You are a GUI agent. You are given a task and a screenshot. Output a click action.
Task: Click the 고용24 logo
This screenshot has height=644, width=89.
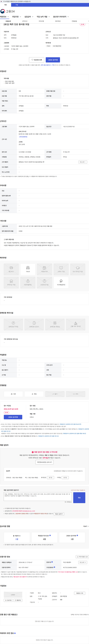[8, 11]
